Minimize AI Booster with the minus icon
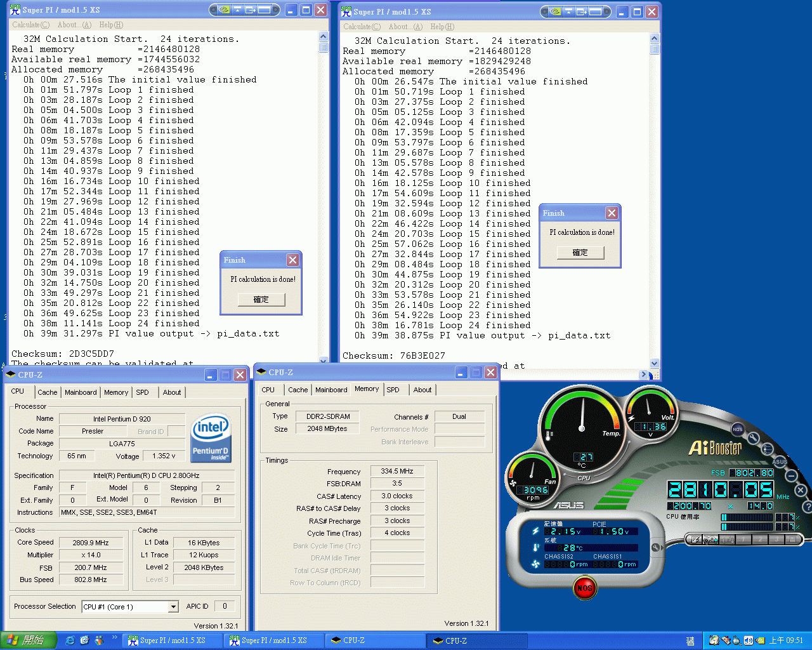 tap(791, 475)
